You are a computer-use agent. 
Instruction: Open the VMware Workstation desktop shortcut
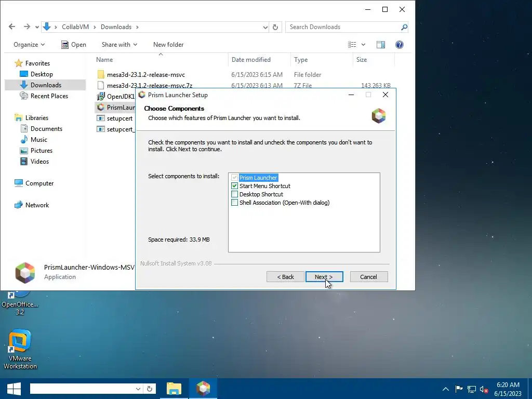click(x=20, y=349)
